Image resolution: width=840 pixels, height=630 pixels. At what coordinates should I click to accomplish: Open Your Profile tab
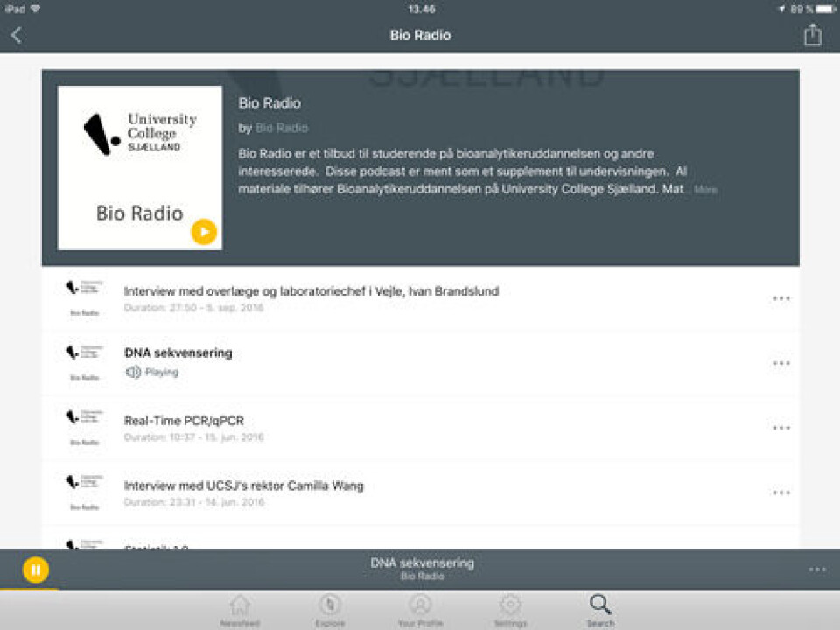420,610
